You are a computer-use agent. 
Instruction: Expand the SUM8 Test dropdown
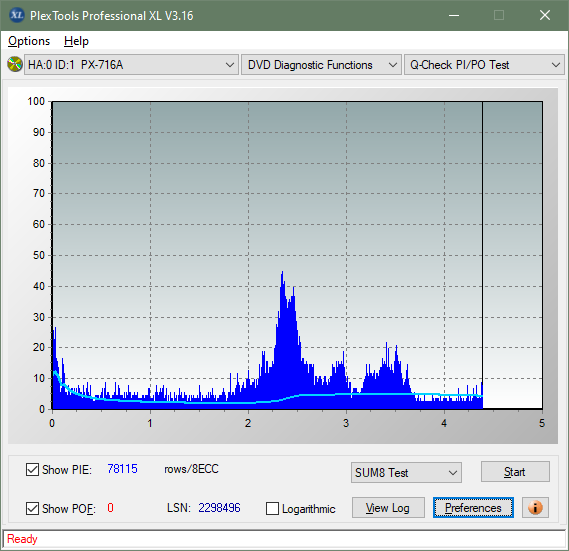(406, 472)
